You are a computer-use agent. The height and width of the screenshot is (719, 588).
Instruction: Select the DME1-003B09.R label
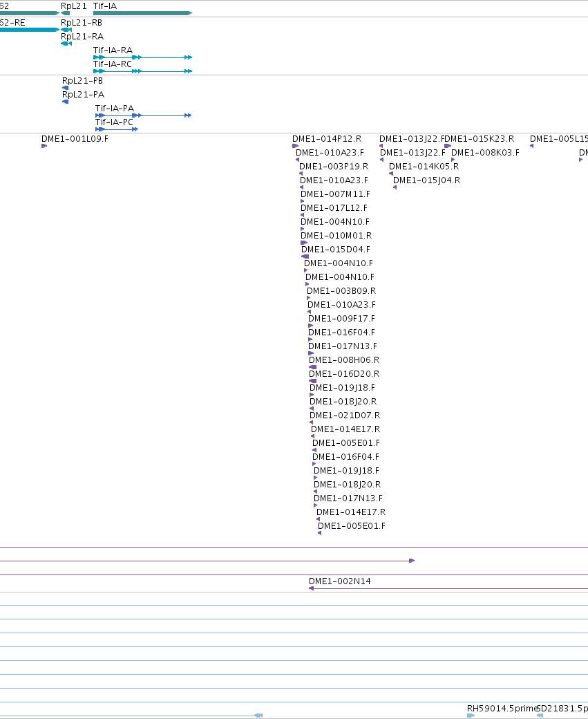pyautogui.click(x=341, y=291)
